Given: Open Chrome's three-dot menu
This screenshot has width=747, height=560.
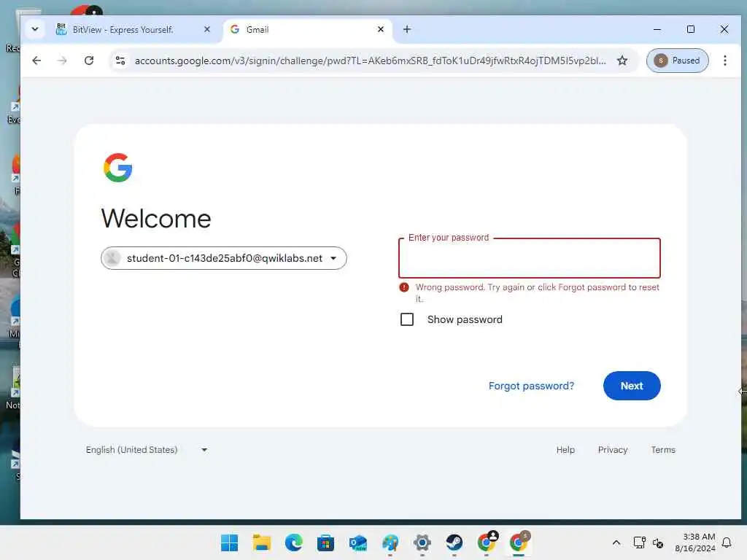Looking at the screenshot, I should pyautogui.click(x=724, y=61).
